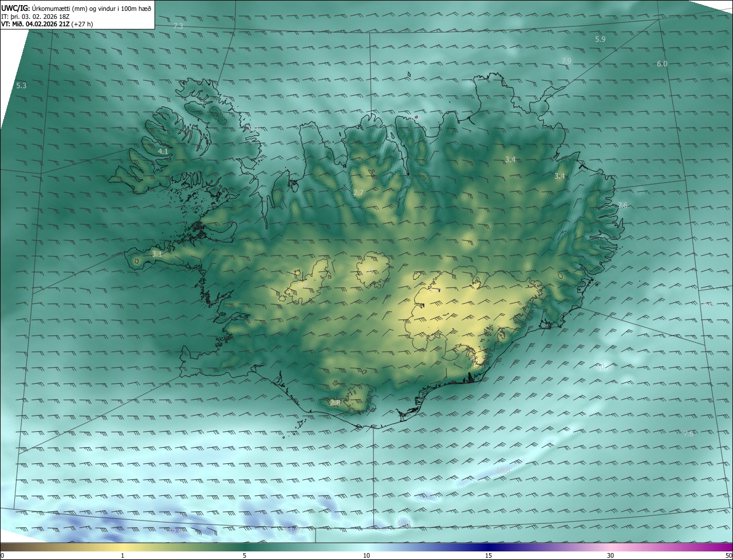This screenshot has height=560, width=733.
Task: Click the 10 tick on color scale
Action: pos(366,555)
